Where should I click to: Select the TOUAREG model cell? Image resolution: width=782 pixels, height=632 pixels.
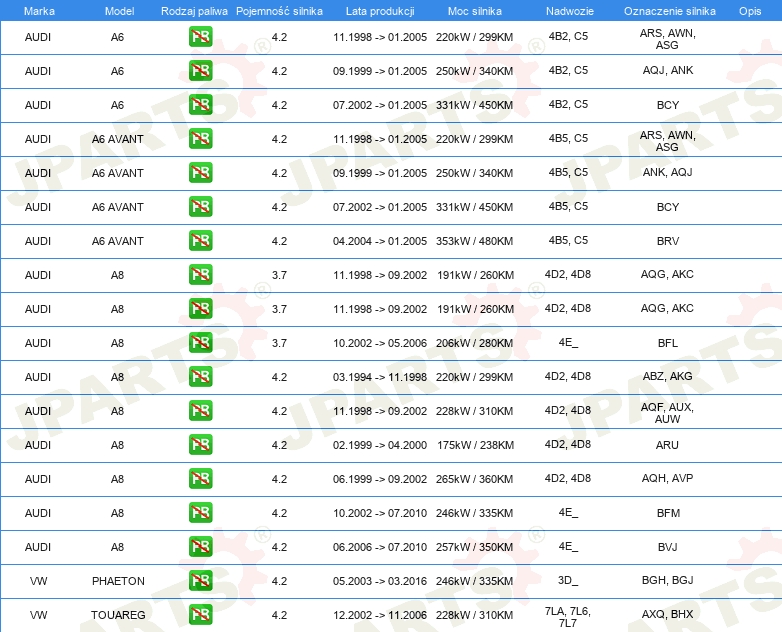(118, 615)
